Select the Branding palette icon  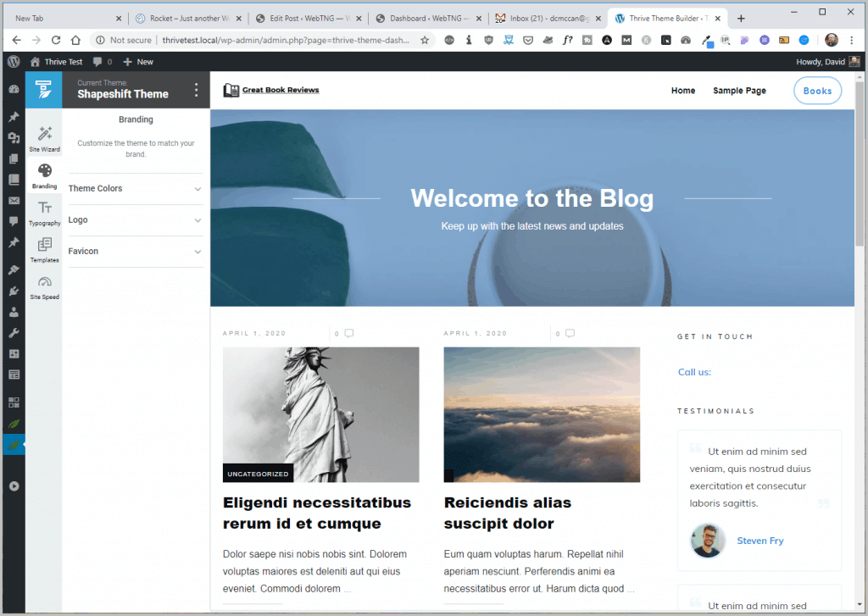click(44, 172)
